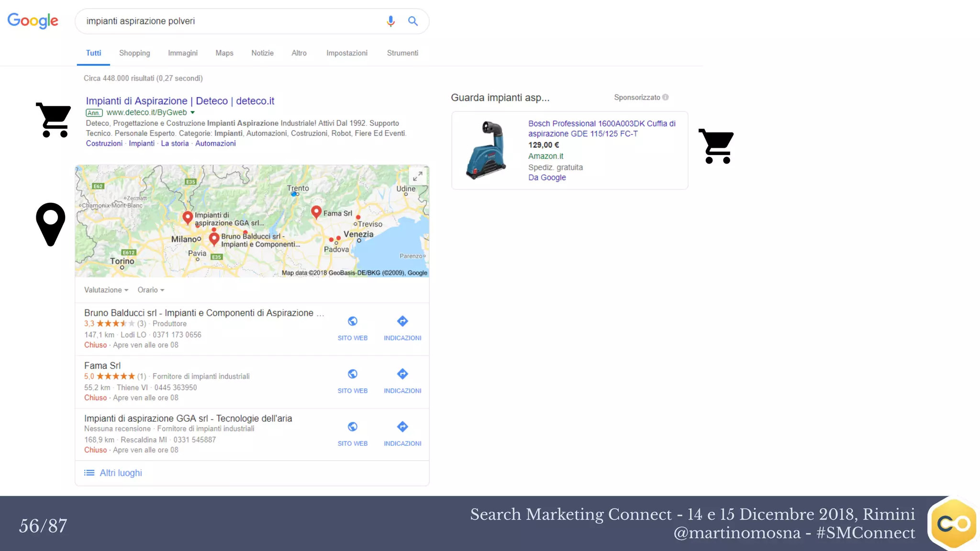Click the map area near Venezia
This screenshot has height=551, width=980.
tap(358, 234)
